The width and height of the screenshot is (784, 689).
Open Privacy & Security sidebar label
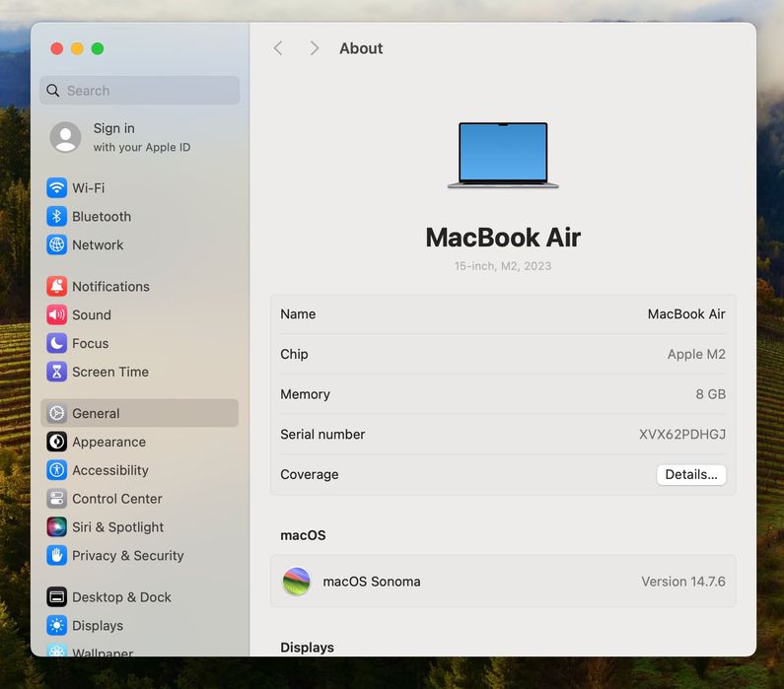pos(128,556)
